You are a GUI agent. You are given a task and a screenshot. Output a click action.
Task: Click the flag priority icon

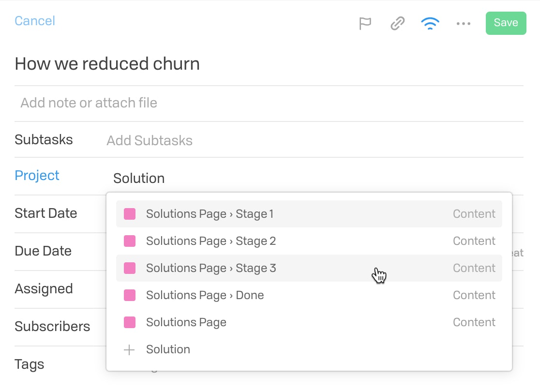coord(365,23)
